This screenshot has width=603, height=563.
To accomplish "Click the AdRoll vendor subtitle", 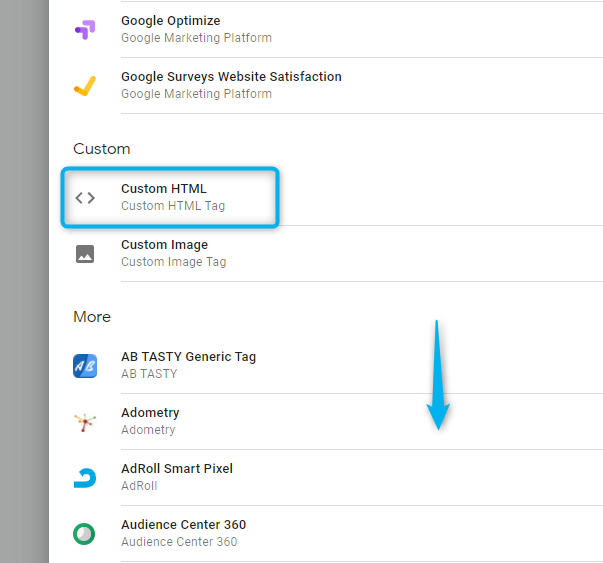I will click(139, 486).
